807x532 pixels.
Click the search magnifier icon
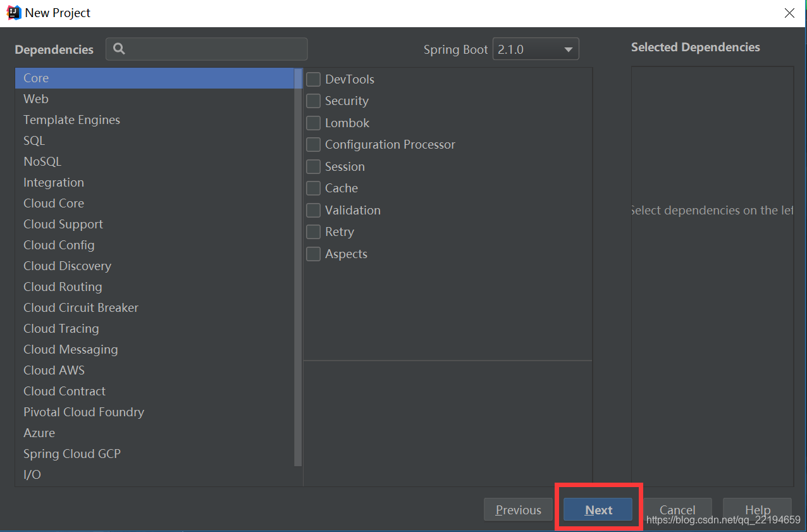pyautogui.click(x=119, y=49)
